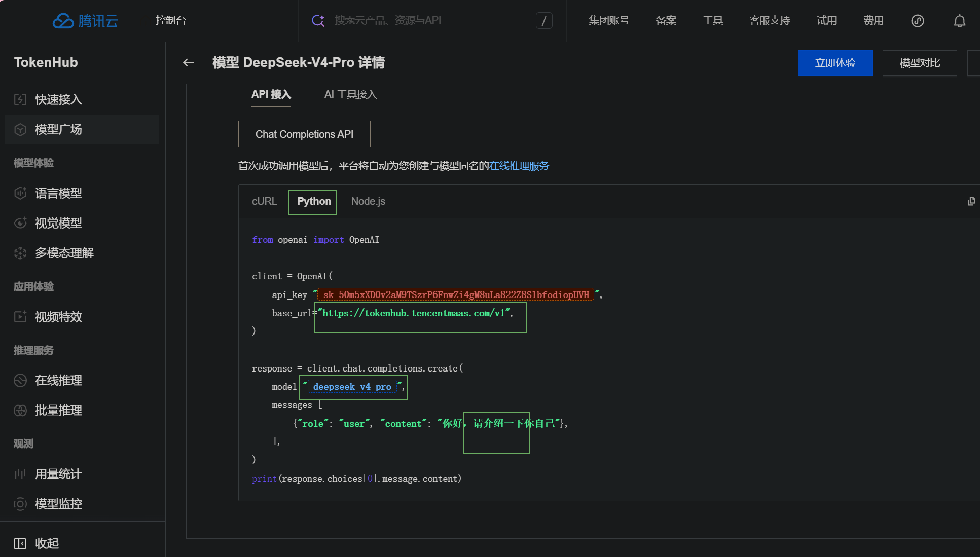Open the 集团账号 menu

609,21
